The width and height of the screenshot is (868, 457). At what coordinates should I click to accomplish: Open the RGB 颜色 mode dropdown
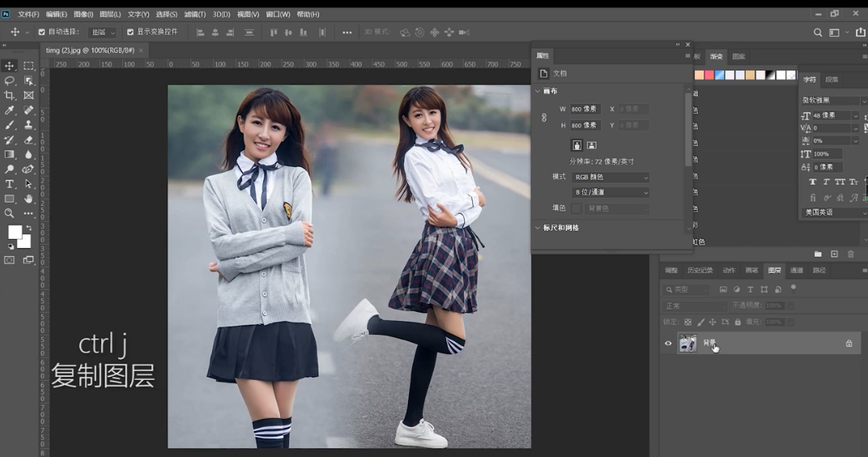[610, 177]
